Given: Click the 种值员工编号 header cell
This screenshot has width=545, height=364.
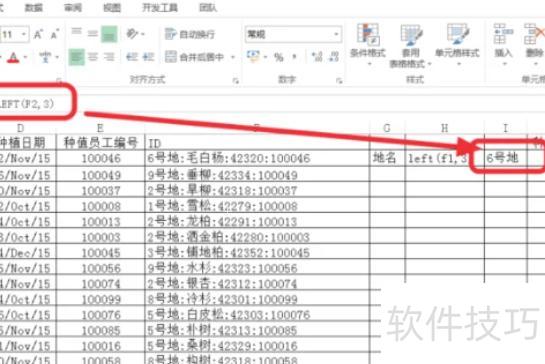Looking at the screenshot, I should (x=100, y=143).
